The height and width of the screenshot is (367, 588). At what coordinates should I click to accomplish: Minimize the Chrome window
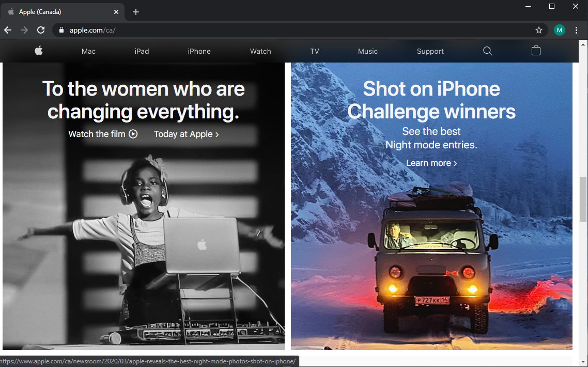coord(528,6)
